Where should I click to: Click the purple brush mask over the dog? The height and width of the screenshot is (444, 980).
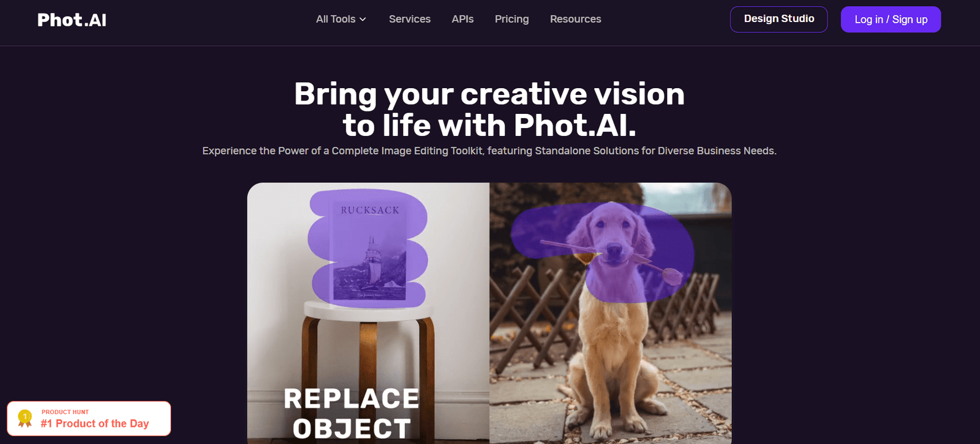(x=603, y=252)
